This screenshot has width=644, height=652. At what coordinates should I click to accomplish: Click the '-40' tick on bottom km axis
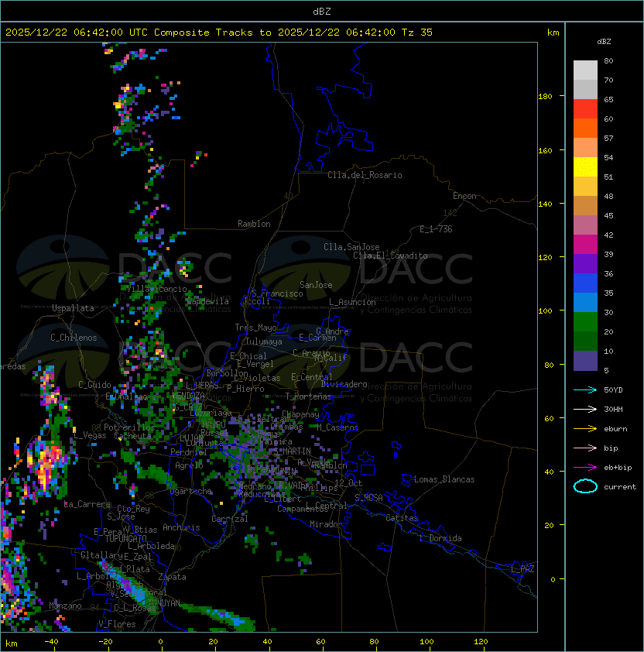point(52,642)
